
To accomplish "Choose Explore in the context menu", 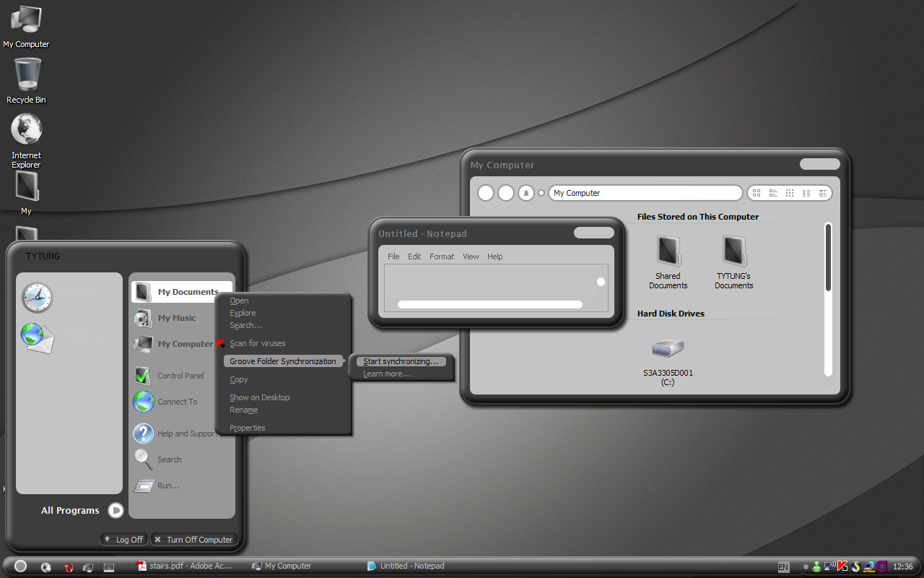I will (x=243, y=313).
